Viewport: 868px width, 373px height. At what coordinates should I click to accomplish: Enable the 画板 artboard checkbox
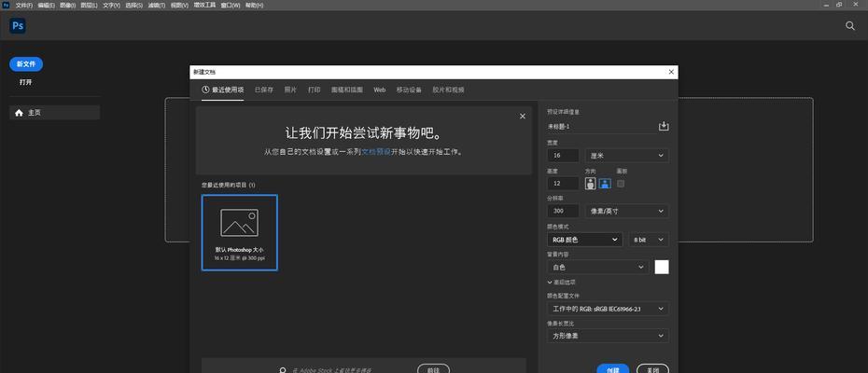tap(621, 184)
